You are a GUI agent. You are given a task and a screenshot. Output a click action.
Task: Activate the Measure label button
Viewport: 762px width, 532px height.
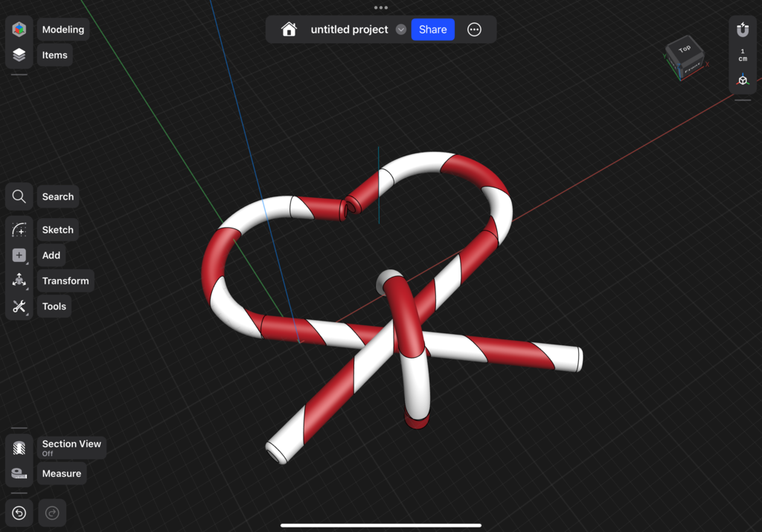[62, 473]
